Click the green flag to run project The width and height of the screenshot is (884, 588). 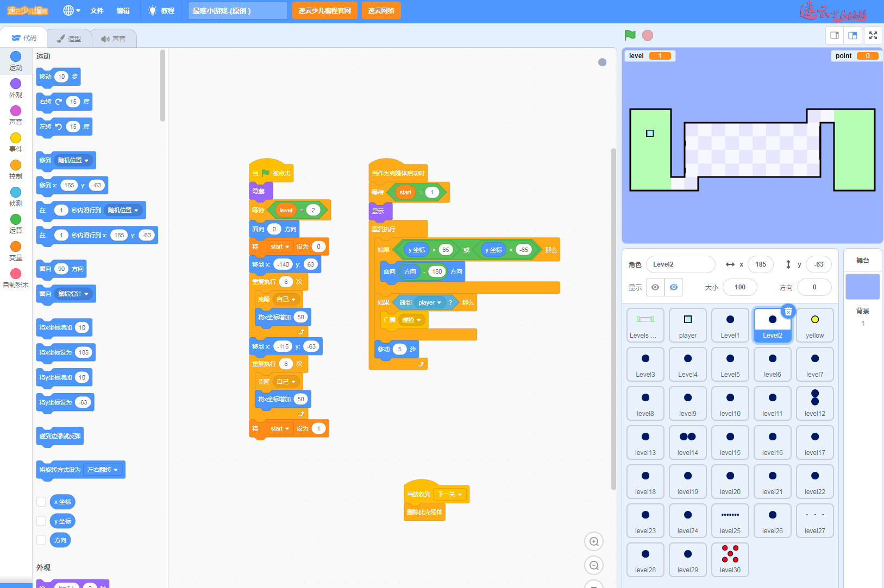[x=630, y=35]
